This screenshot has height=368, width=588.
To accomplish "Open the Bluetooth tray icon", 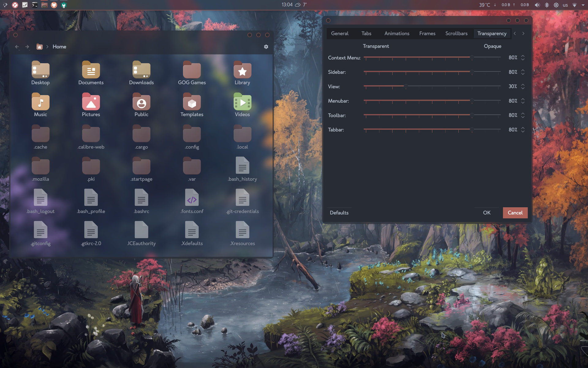I will tap(547, 5).
